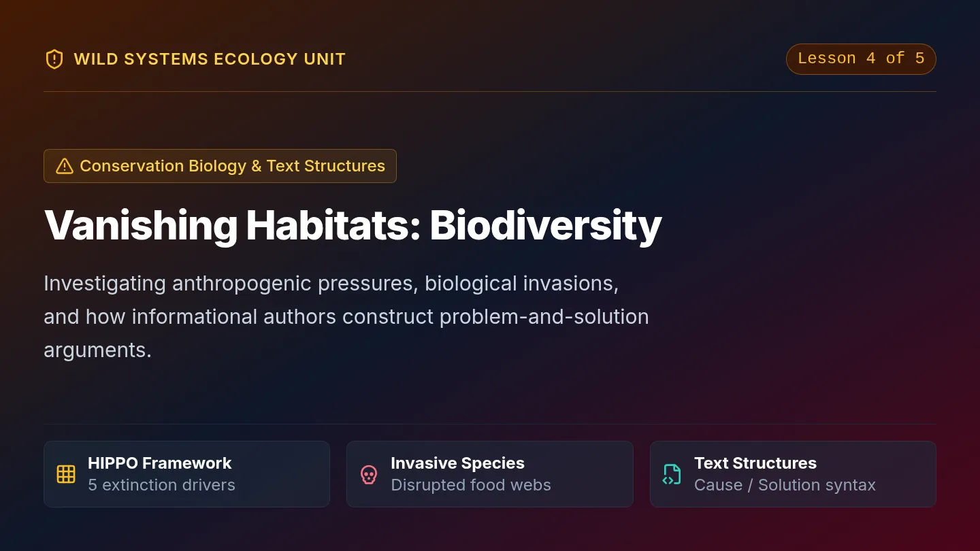This screenshot has height=551, width=980.
Task: Click the Invasive Species card title
Action: point(457,463)
